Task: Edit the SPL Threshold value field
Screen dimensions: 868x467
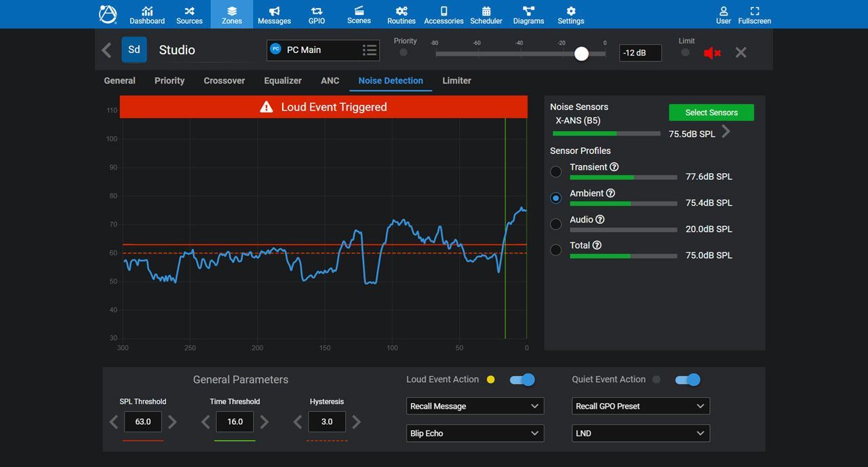Action: tap(143, 422)
